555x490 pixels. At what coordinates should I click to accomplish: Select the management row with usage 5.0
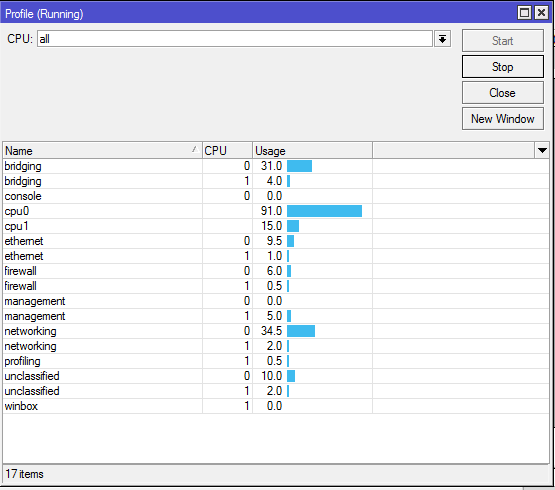point(276,316)
